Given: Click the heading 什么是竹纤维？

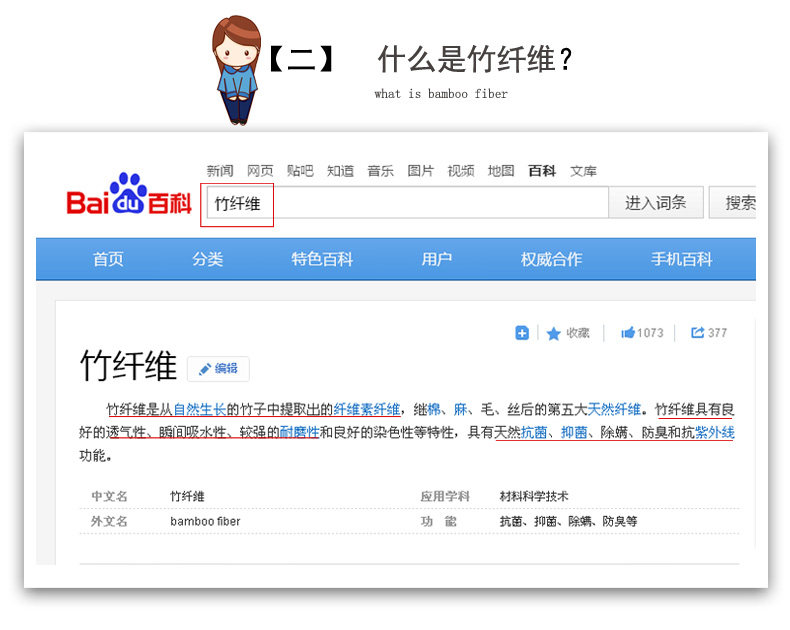Looking at the screenshot, I should [x=475, y=59].
